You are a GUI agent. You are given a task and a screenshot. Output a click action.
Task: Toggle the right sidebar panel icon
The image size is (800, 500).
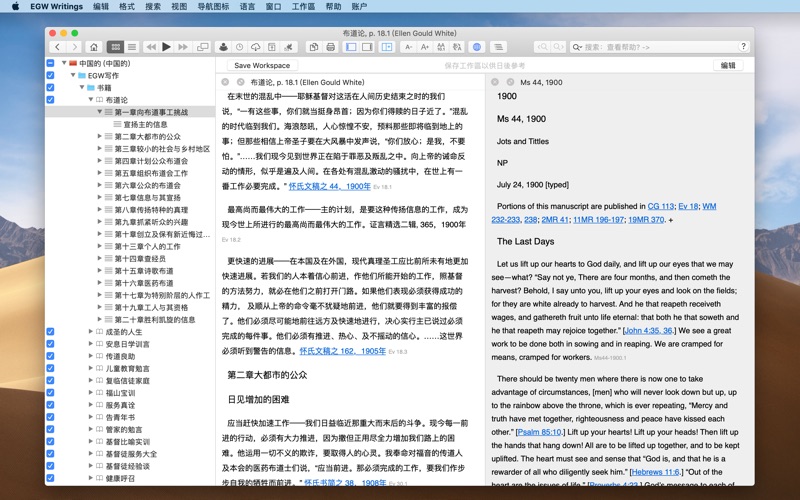367,47
